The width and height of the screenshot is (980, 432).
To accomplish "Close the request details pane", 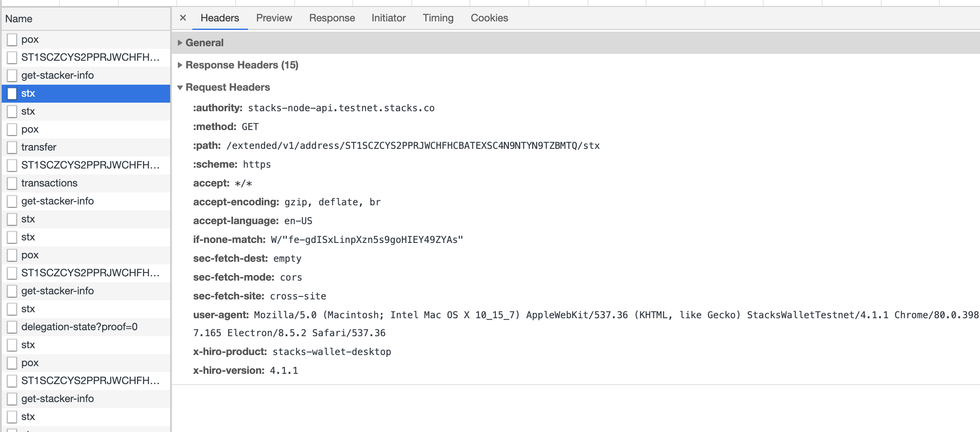I will [183, 18].
